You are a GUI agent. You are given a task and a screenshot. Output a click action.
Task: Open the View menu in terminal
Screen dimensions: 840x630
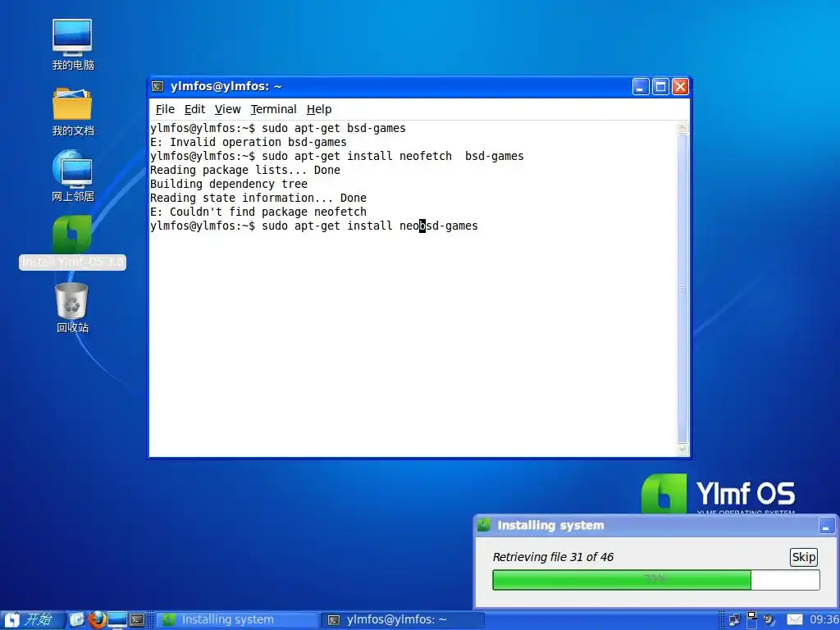coord(228,109)
